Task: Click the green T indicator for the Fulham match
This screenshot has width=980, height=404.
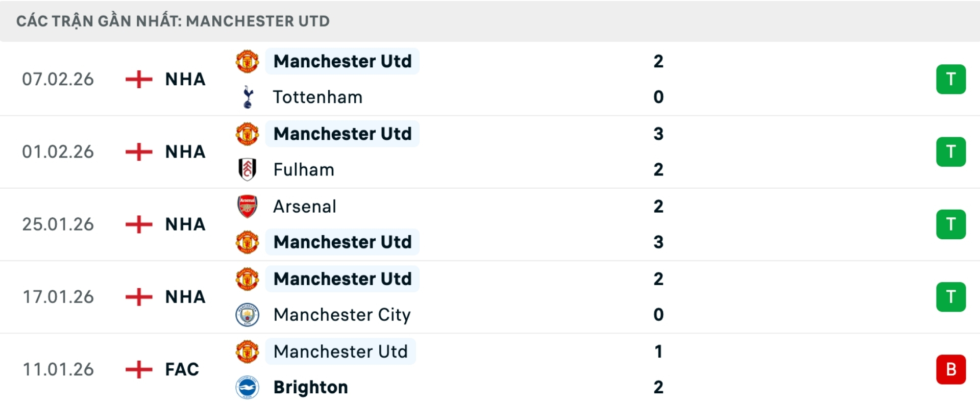Action: coord(950,151)
